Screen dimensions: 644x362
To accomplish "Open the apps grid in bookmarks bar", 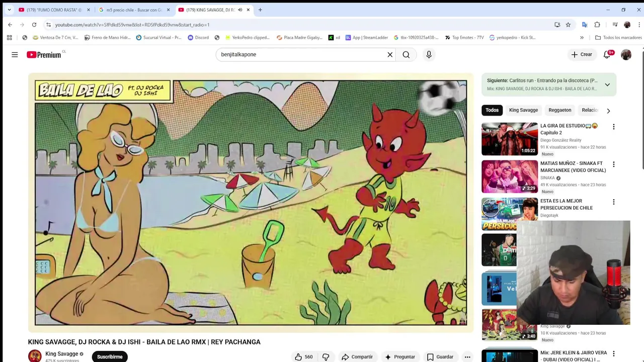I will [x=9, y=38].
